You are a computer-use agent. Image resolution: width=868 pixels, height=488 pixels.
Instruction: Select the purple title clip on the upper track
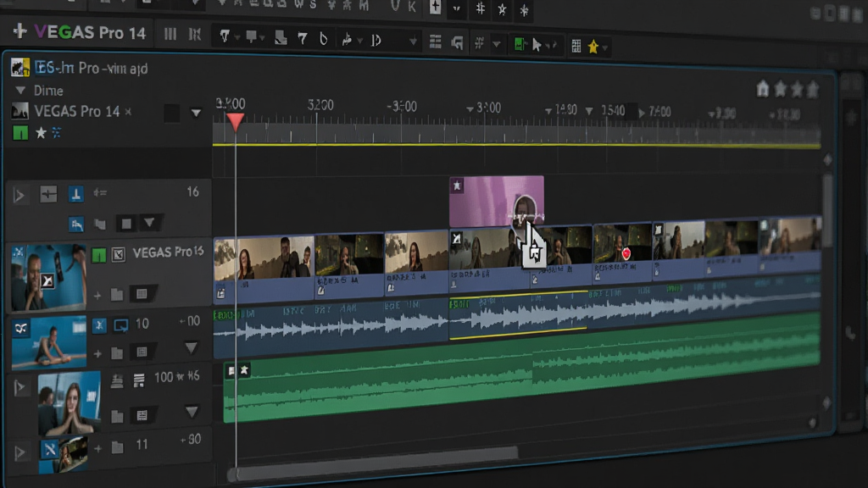point(496,200)
